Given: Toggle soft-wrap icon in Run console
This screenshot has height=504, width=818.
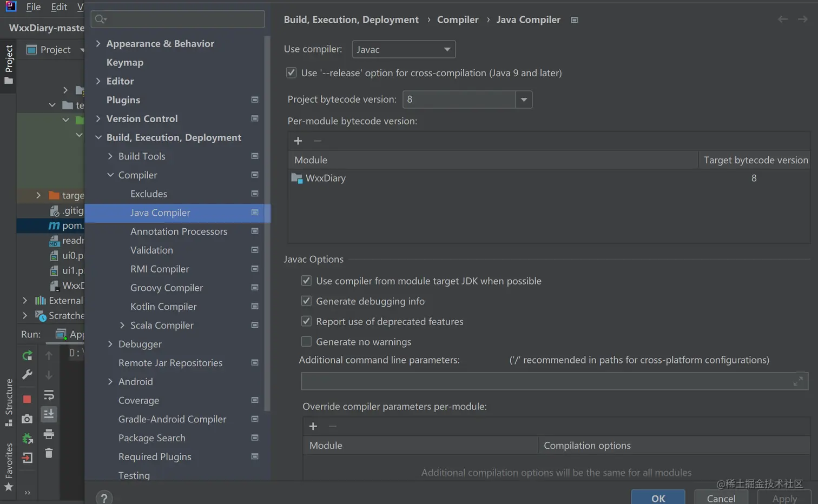Looking at the screenshot, I should [49, 395].
